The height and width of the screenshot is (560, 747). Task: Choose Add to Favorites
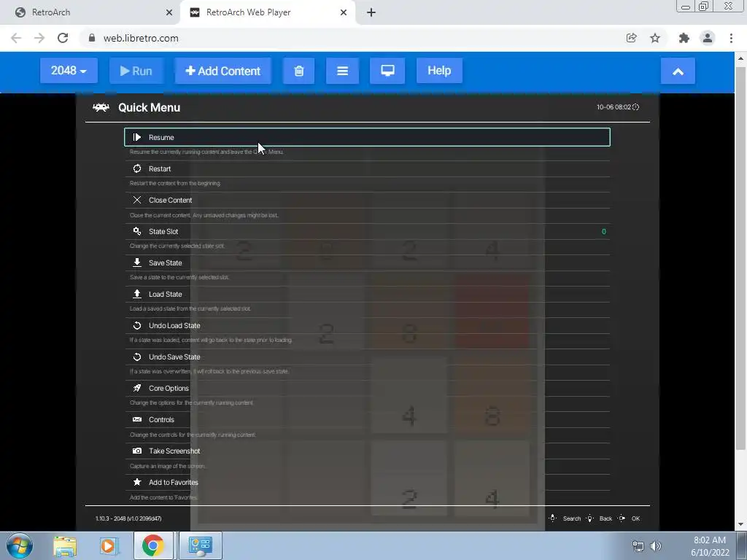pyautogui.click(x=367, y=483)
